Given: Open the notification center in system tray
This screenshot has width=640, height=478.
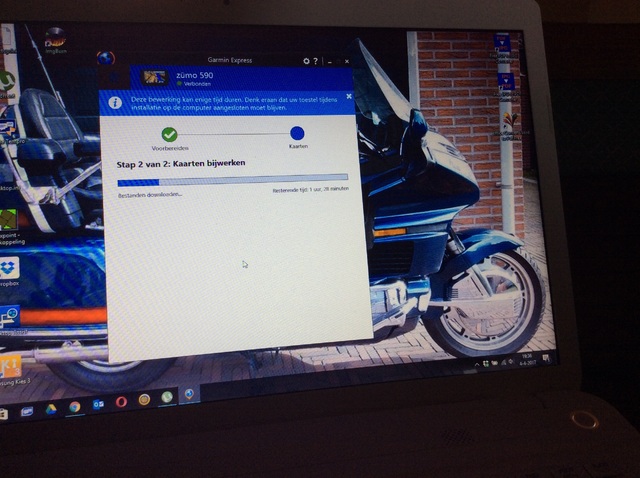Looking at the screenshot, I should click(546, 358).
